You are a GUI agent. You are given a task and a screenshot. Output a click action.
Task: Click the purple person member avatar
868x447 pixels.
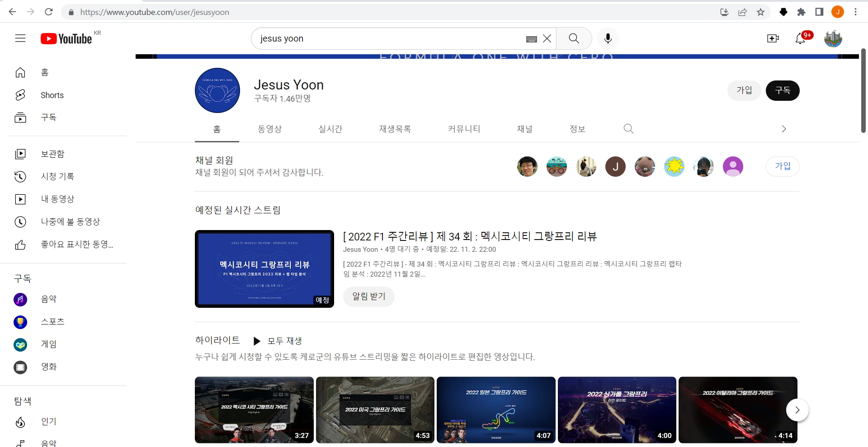pyautogui.click(x=733, y=167)
